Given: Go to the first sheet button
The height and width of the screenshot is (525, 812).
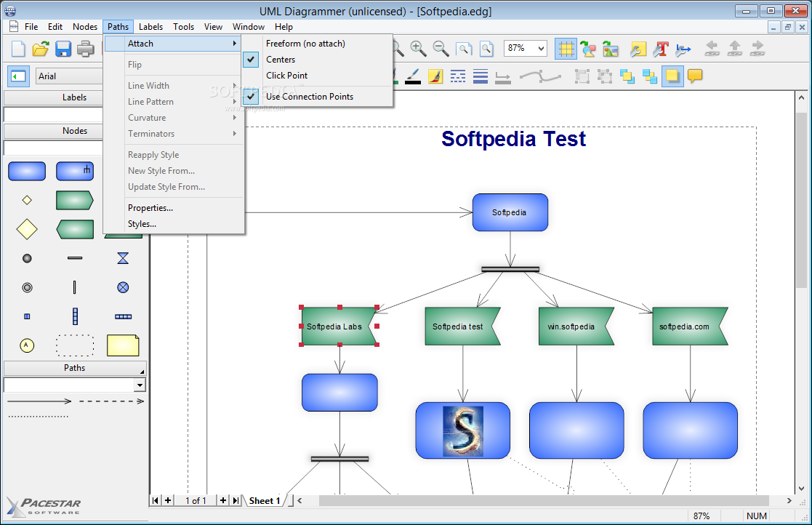Looking at the screenshot, I should coord(156,501).
